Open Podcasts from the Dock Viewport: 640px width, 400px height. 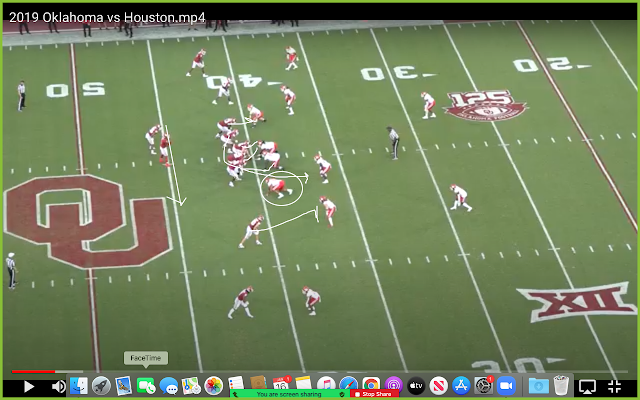[393, 386]
